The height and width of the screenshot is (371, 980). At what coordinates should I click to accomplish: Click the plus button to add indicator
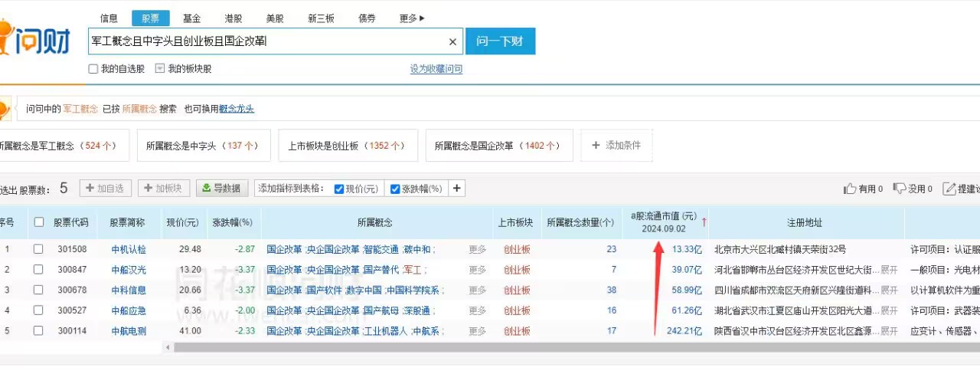point(456,189)
